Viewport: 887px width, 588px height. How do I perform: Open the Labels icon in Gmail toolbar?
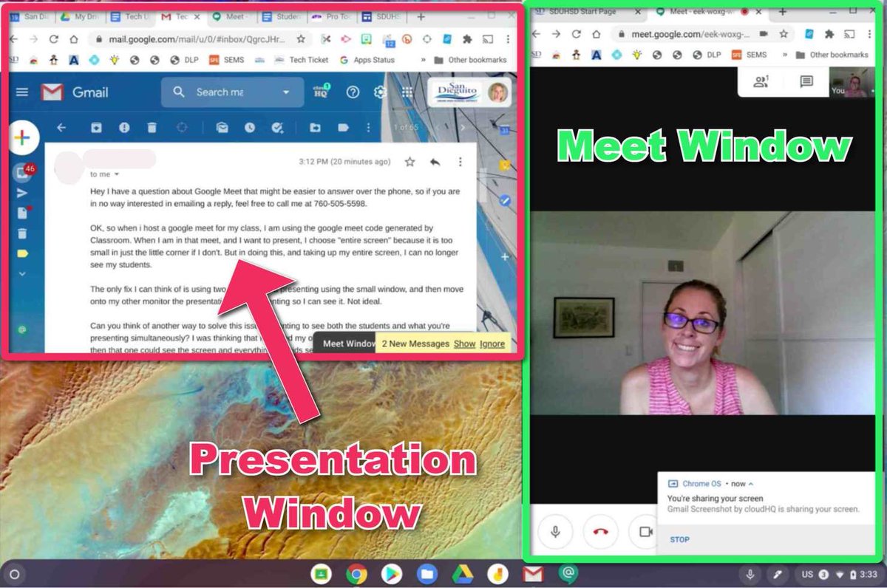(343, 128)
